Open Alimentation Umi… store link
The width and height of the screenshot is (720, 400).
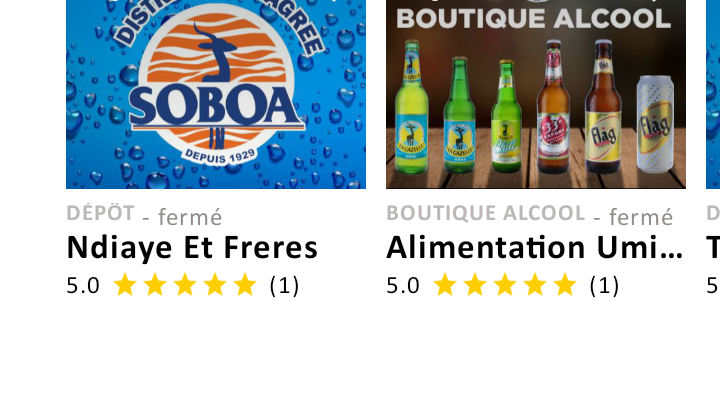534,248
